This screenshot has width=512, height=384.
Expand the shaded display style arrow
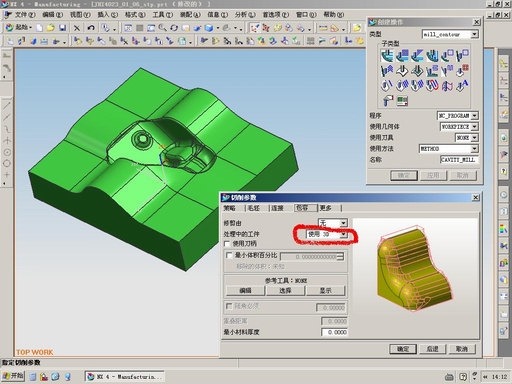pos(218,28)
